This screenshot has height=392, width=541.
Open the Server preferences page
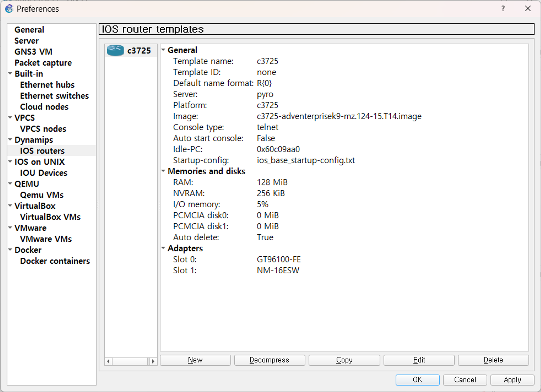(x=27, y=41)
